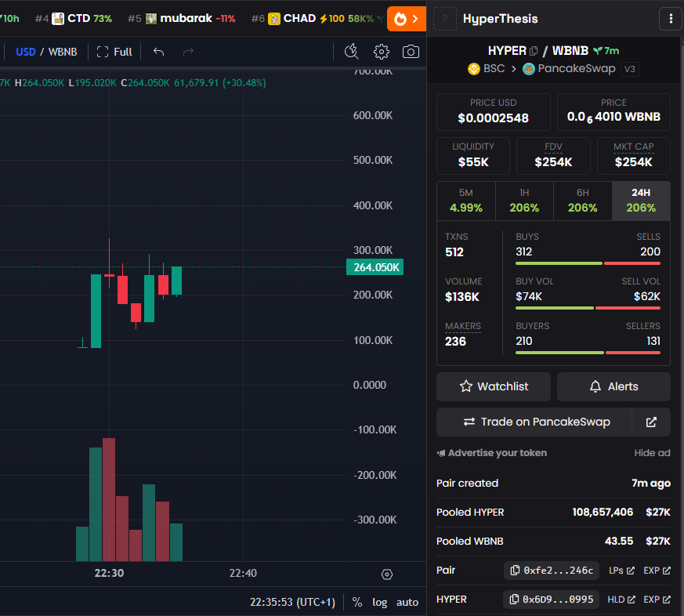This screenshot has width=684, height=616.
Task: Click the MAKERS info label
Action: coord(463,326)
